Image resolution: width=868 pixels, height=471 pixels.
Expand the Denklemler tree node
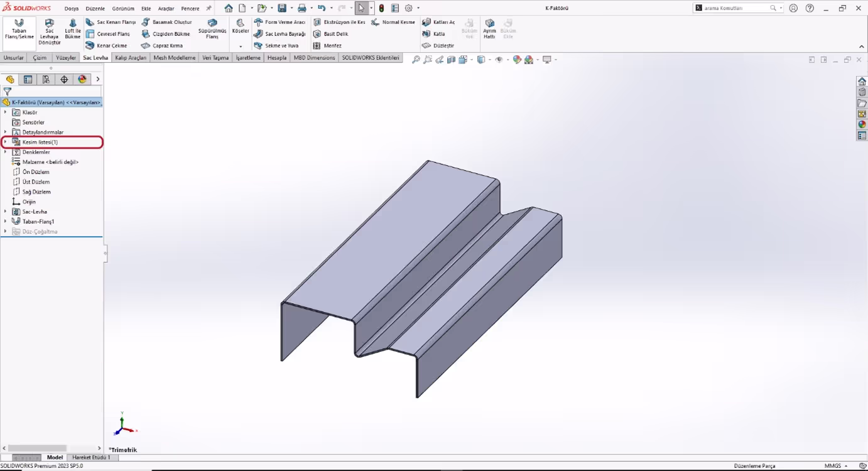click(5, 152)
